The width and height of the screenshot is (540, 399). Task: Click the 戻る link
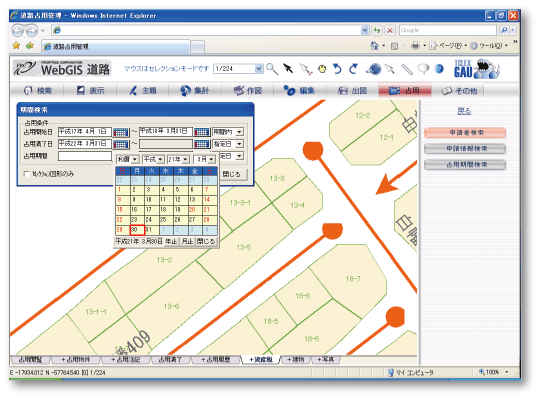point(464,111)
